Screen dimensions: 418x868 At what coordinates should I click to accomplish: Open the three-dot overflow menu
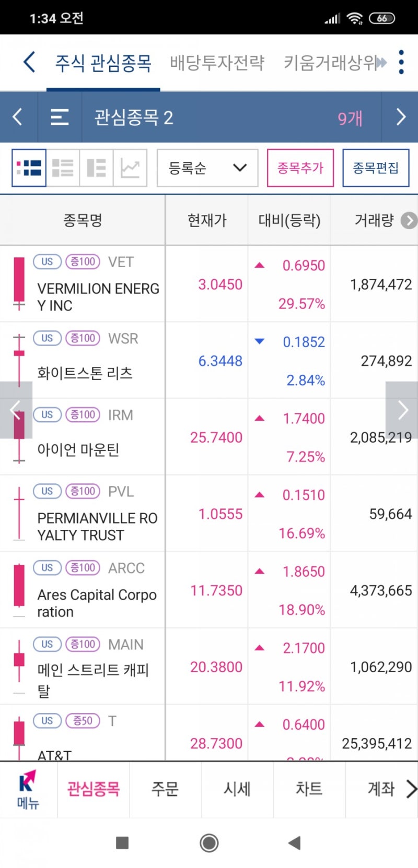click(401, 63)
